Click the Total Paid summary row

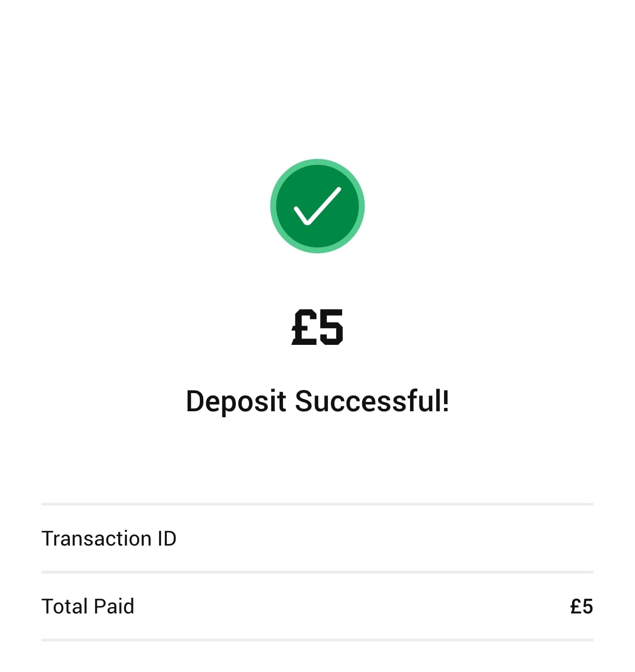pyautogui.click(x=317, y=606)
